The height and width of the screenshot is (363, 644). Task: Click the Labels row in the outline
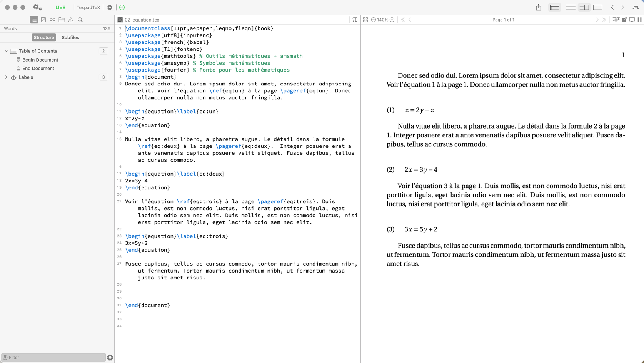point(57,77)
